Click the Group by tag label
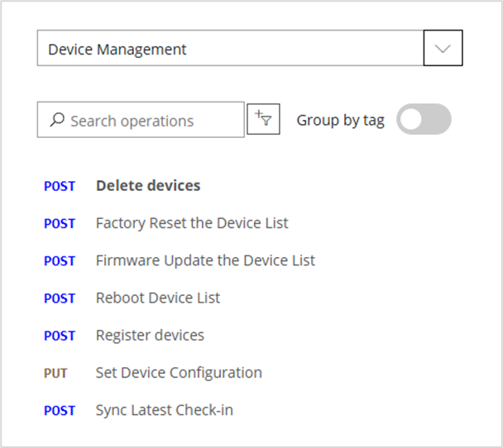The width and height of the screenshot is (503, 448). 340,120
